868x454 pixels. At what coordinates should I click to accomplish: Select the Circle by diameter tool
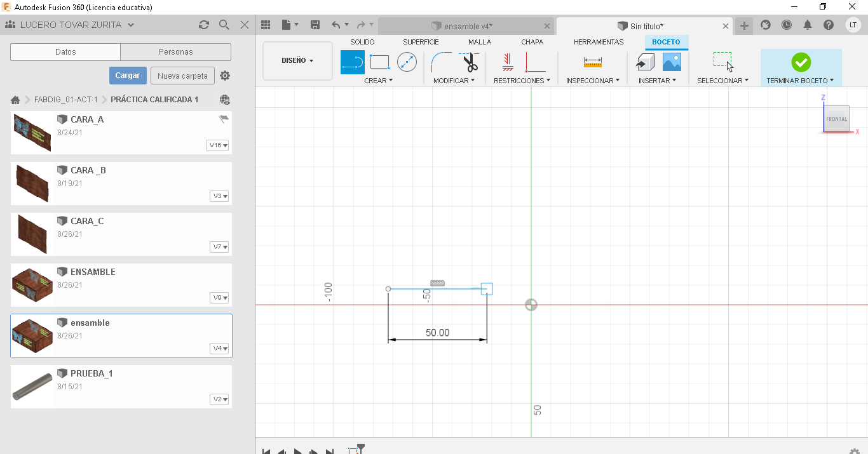pyautogui.click(x=407, y=62)
